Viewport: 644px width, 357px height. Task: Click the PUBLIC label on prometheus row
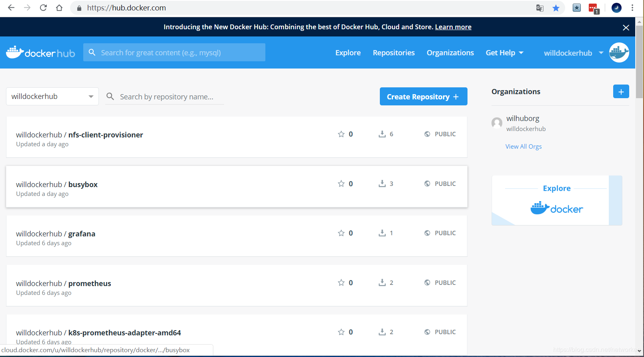[x=445, y=283]
